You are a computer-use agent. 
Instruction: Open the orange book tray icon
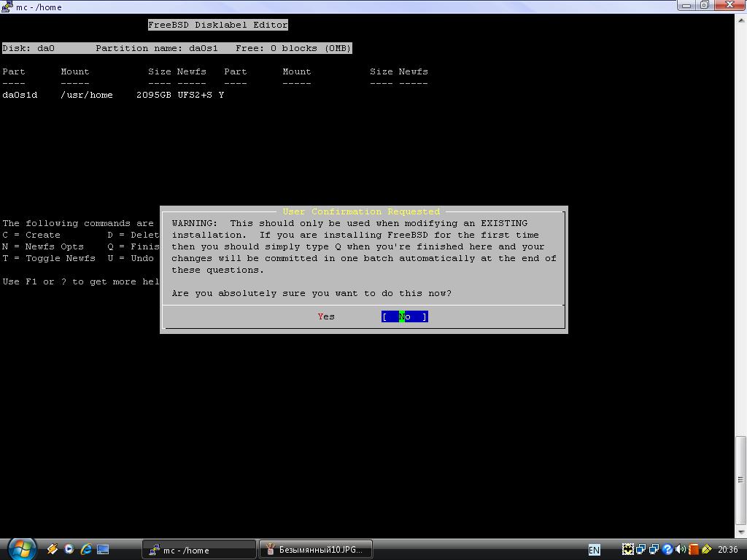click(x=694, y=549)
